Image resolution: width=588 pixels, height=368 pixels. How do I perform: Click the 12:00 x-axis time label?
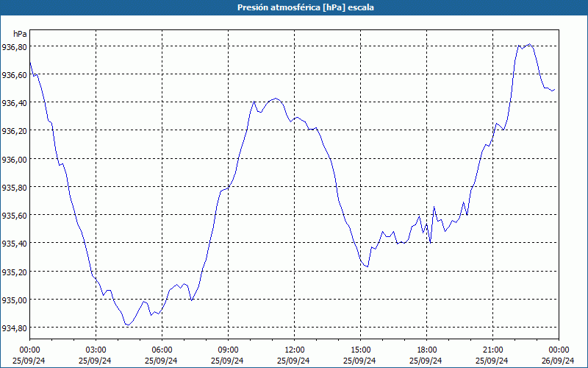click(295, 350)
